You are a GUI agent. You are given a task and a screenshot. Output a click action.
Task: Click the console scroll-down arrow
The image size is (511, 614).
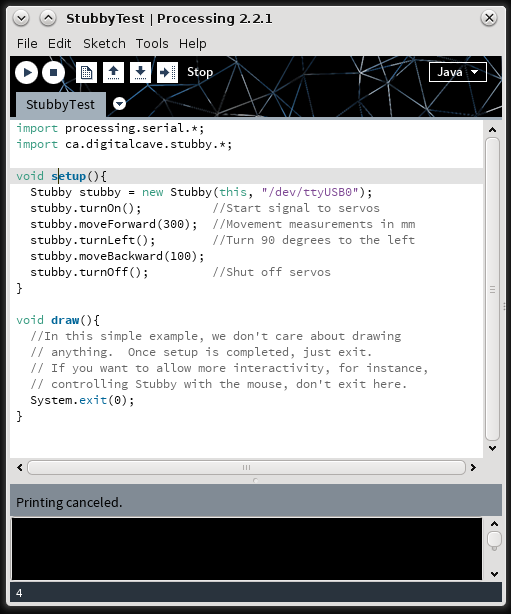(494, 574)
